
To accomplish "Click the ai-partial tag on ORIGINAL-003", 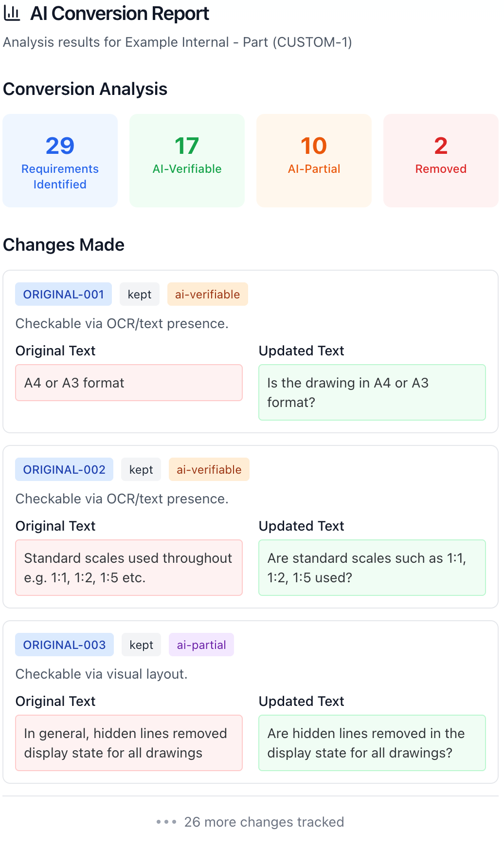I will click(x=201, y=645).
